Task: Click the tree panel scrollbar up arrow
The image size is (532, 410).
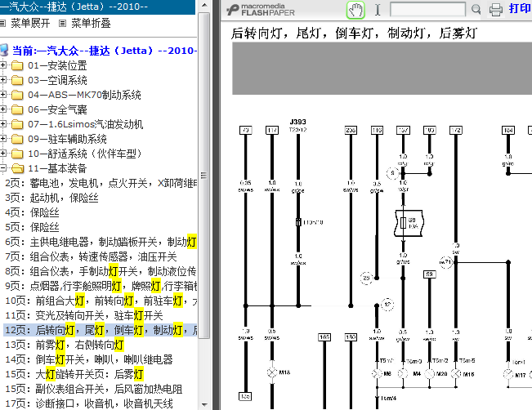Action: 204,5
